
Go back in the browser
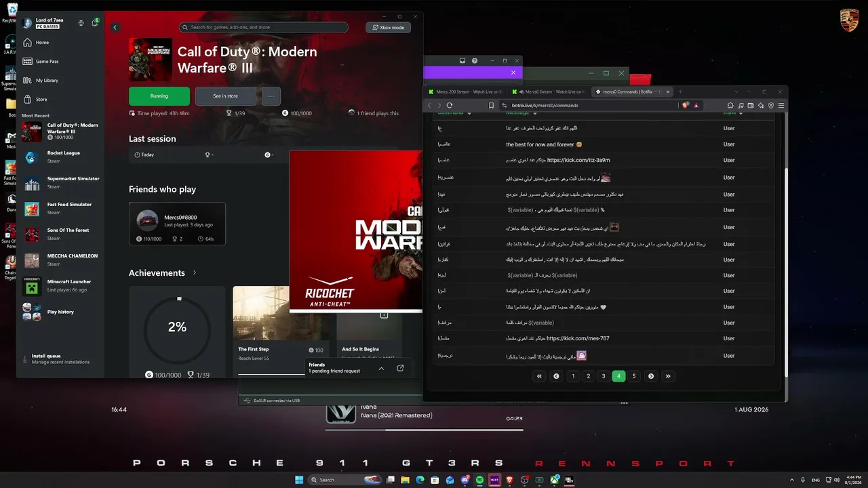click(429, 105)
